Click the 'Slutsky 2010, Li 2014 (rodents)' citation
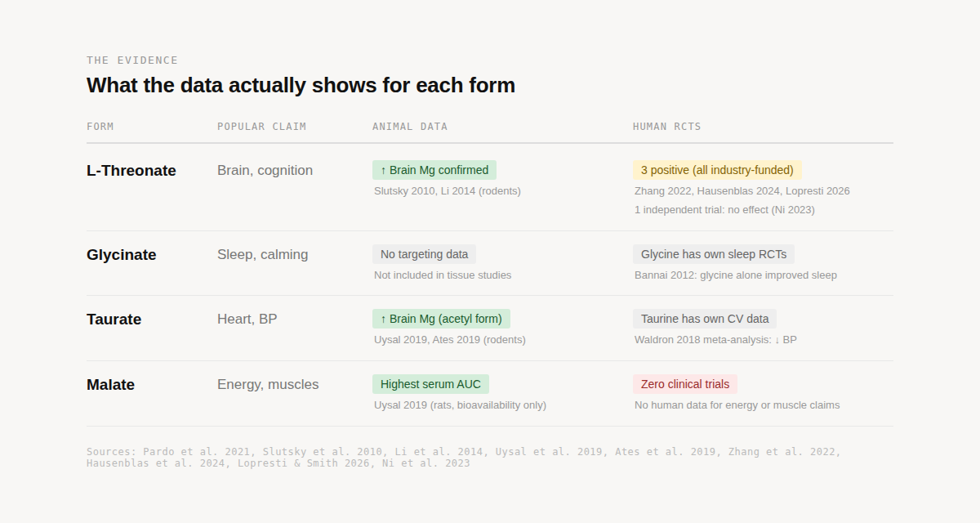This screenshot has height=523, width=980. click(x=448, y=191)
